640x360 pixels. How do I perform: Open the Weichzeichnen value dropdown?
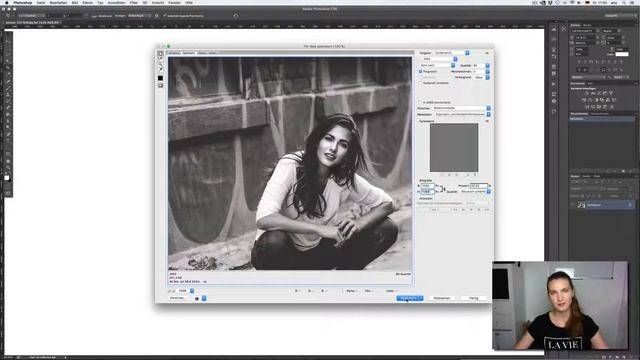coord(487,71)
